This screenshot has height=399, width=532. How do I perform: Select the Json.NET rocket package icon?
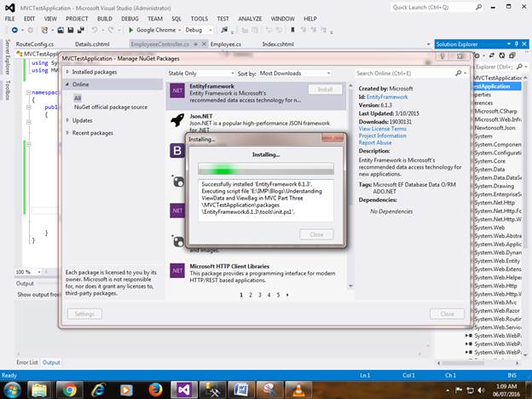[177, 120]
